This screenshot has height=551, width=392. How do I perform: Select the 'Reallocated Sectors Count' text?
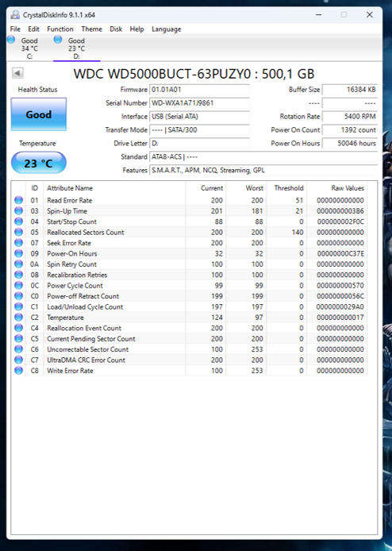pyautogui.click(x=86, y=233)
